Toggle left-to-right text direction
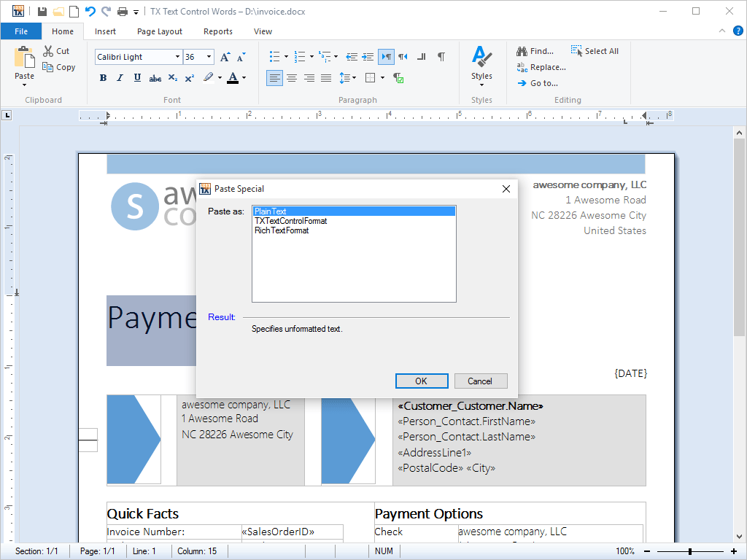Viewport: 747px width, 560px height. 386,56
